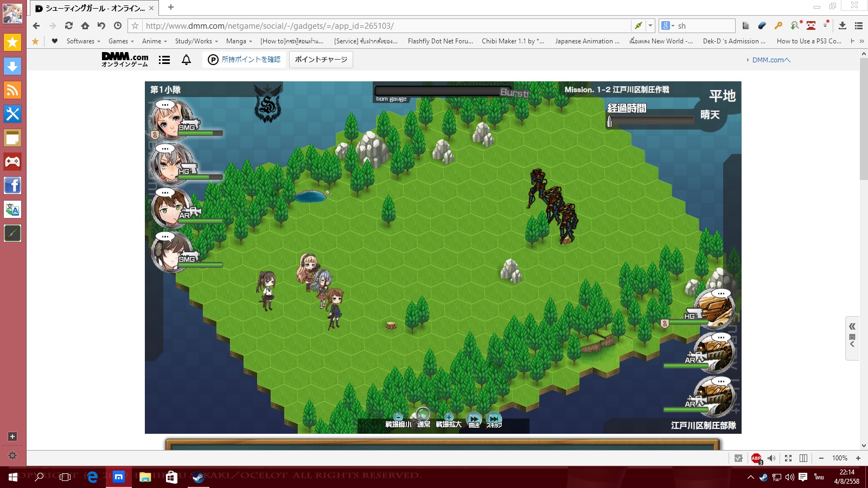Viewport: 868px width, 488px height.
Task: Open the browser main menu icon
Action: tap(859, 25)
